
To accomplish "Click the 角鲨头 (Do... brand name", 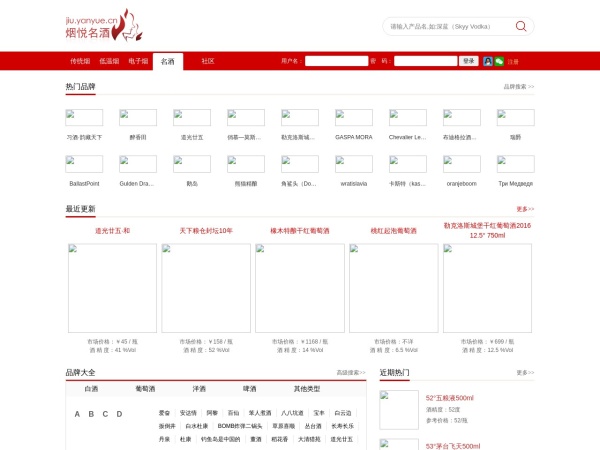I will (x=299, y=184).
